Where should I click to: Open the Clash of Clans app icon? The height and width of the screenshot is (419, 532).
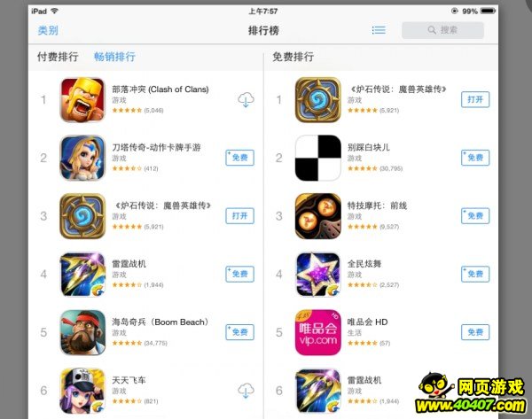[82, 100]
